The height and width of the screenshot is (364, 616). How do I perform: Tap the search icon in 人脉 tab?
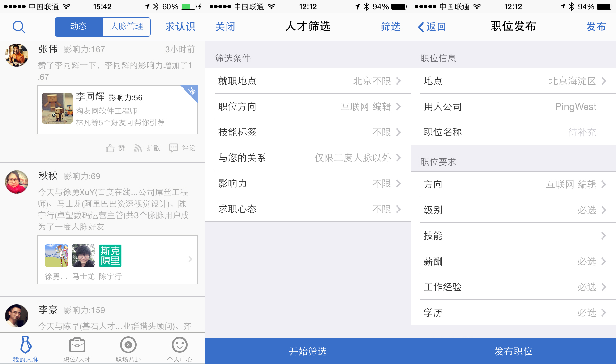19,27
